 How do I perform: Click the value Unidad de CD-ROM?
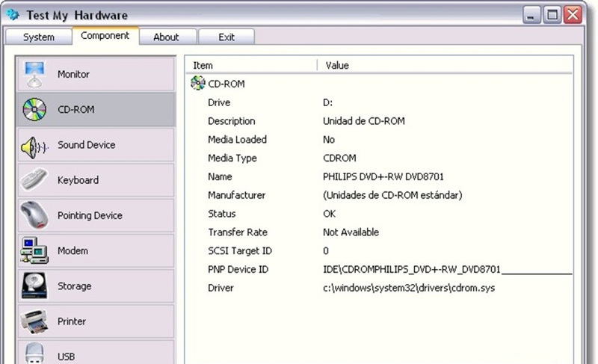(364, 121)
